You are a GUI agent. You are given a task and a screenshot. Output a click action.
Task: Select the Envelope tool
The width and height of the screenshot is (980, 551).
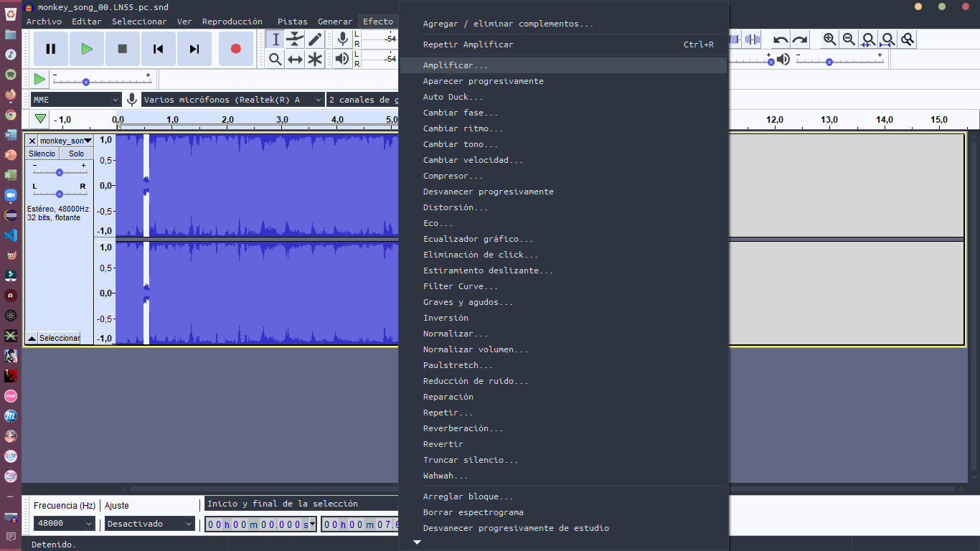click(295, 39)
